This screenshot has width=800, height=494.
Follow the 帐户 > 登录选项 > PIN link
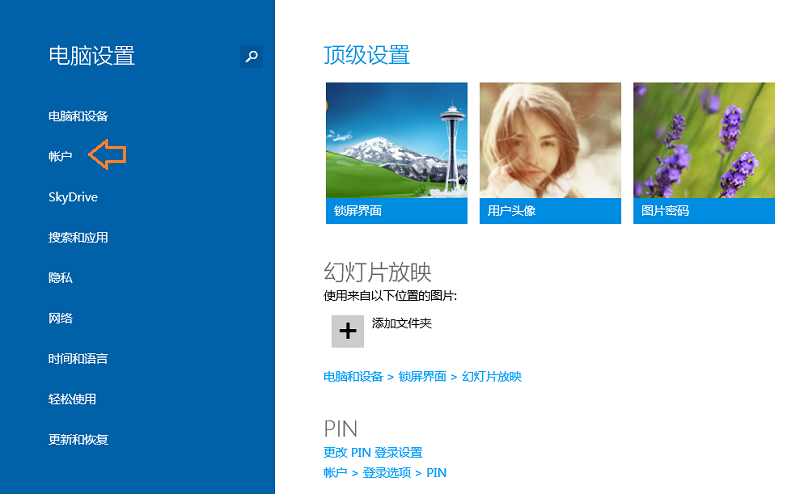(x=385, y=473)
